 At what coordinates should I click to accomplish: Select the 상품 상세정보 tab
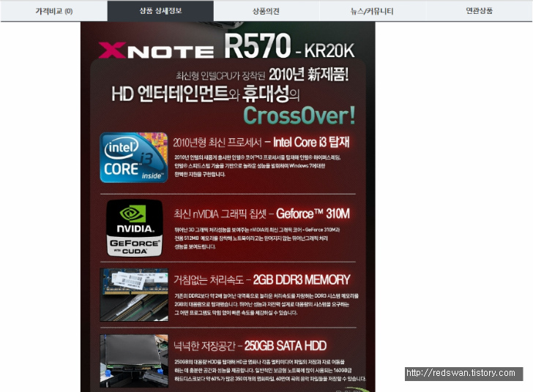coord(160,11)
